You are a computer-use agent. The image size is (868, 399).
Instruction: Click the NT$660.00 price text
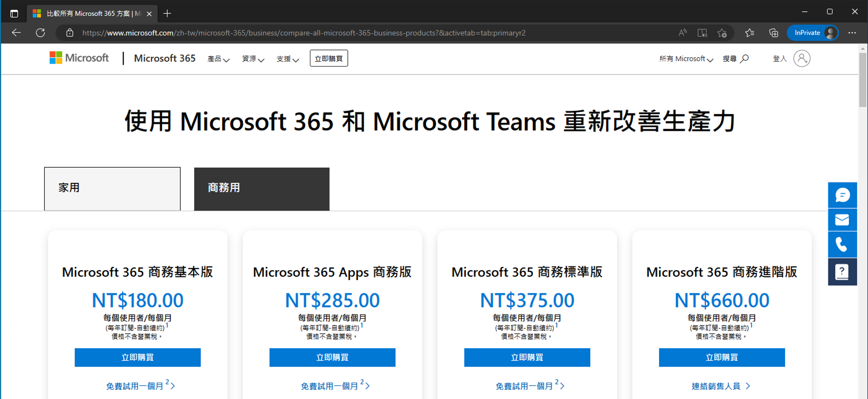click(x=722, y=300)
